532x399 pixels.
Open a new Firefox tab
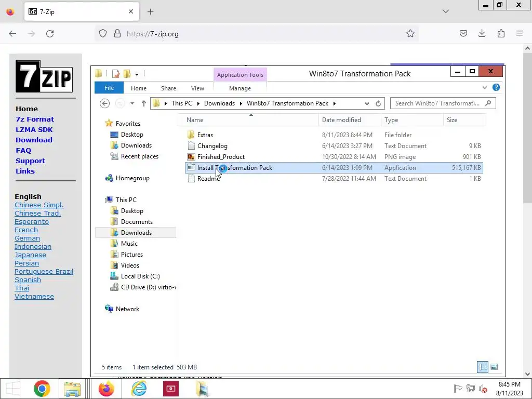pos(150,12)
